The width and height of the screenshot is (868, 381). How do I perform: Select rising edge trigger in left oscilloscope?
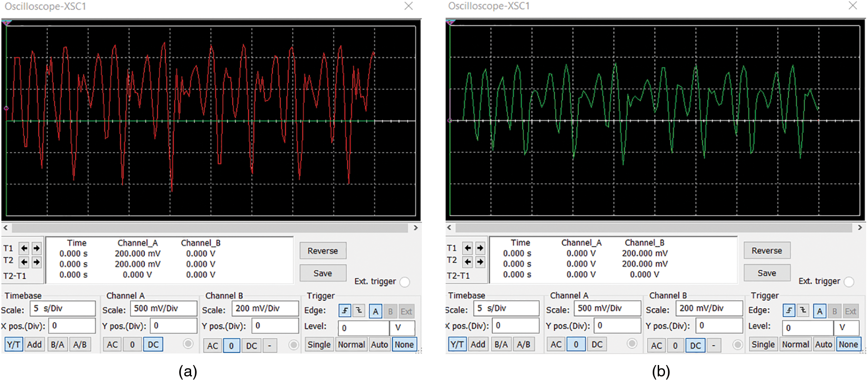345,311
